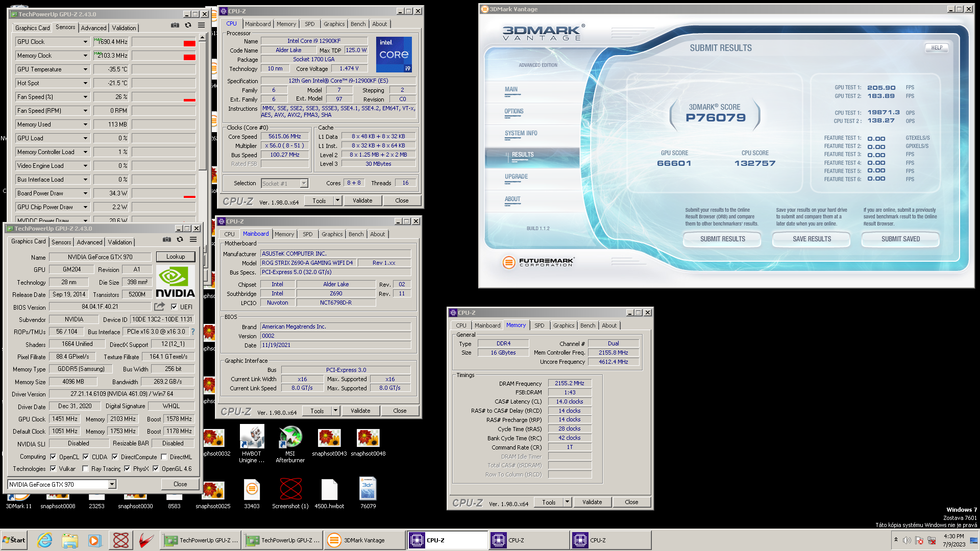
Task: Toggle UEFI checkbox in GPU-Z
Action: click(x=174, y=307)
